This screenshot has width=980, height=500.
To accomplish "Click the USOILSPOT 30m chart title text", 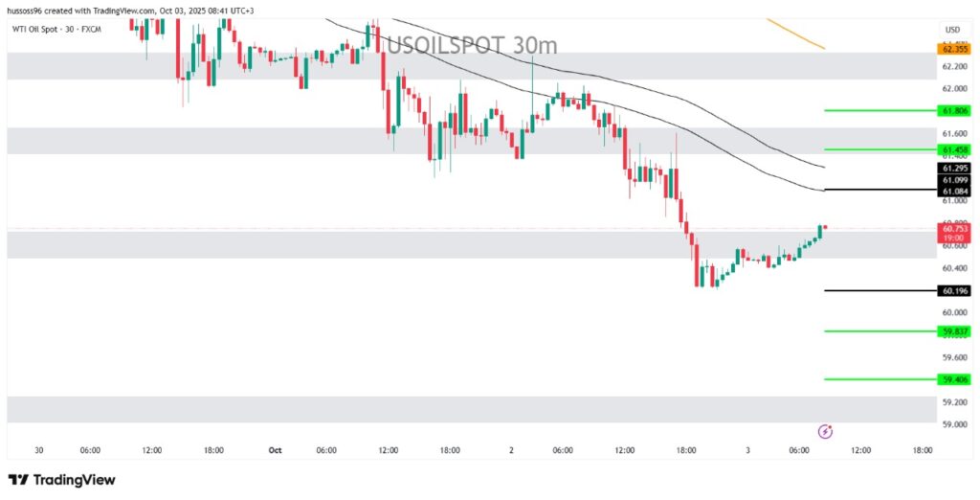I will coord(471,44).
